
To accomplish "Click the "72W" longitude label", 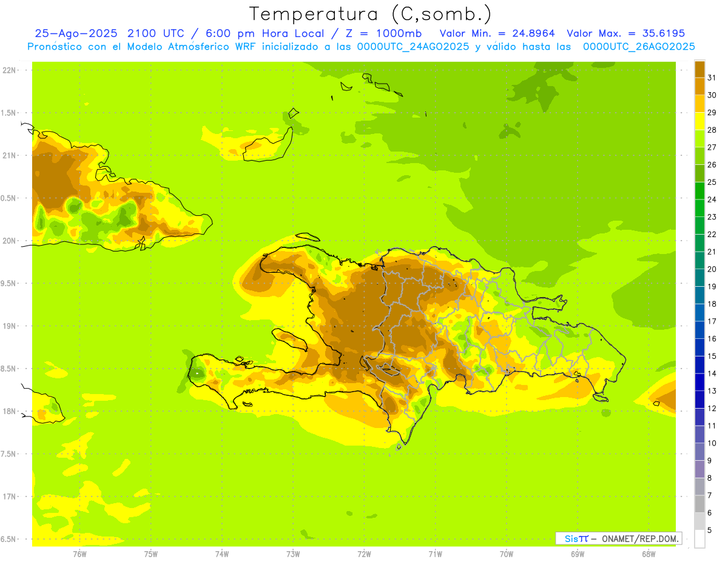I will (x=364, y=554).
